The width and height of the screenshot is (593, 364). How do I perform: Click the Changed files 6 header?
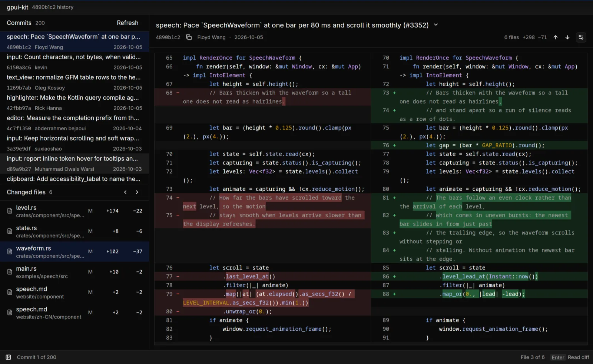[29, 192]
